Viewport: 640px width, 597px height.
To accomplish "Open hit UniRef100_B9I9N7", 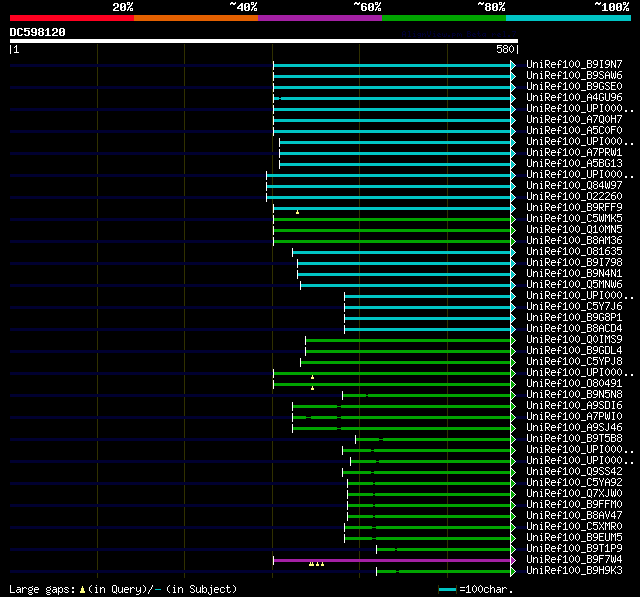I will 574,64.
